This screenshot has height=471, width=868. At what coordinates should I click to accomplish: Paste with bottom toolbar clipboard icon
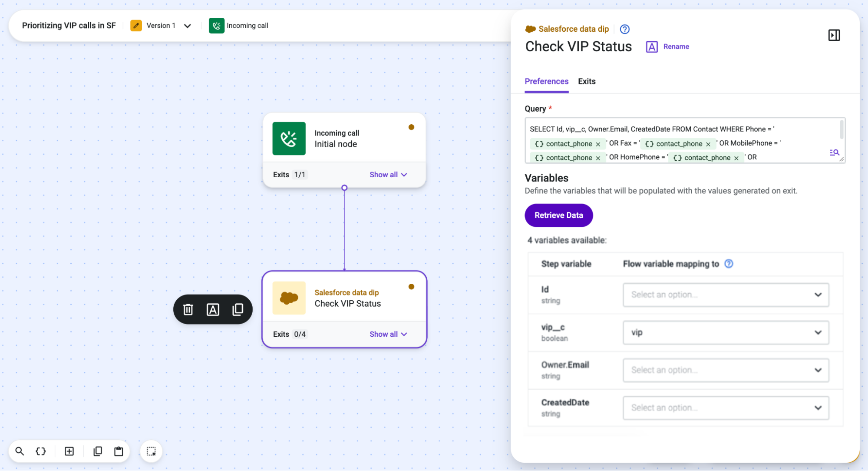119,451
